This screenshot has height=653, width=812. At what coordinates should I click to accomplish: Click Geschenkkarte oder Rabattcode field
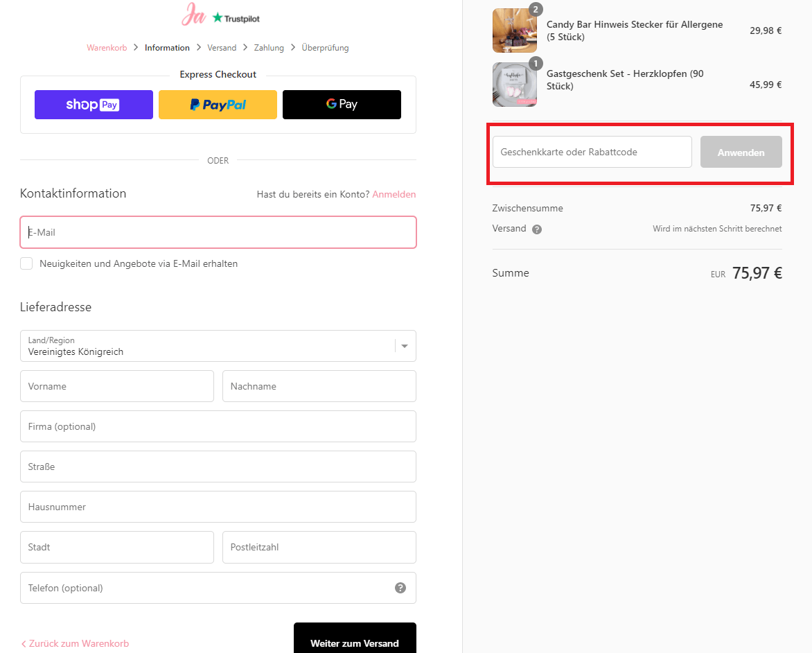click(x=592, y=152)
